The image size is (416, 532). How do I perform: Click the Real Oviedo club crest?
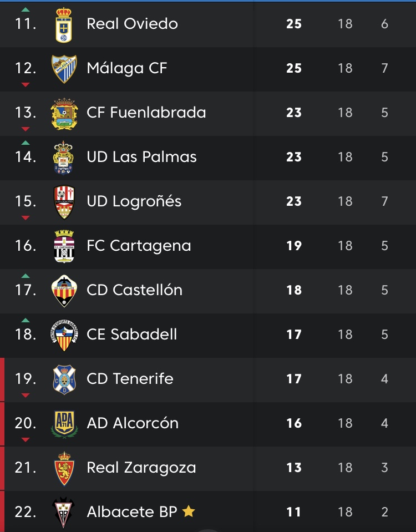64,24
